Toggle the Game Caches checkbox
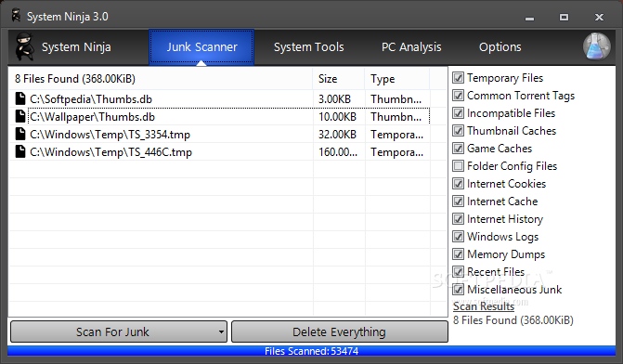 [x=458, y=149]
